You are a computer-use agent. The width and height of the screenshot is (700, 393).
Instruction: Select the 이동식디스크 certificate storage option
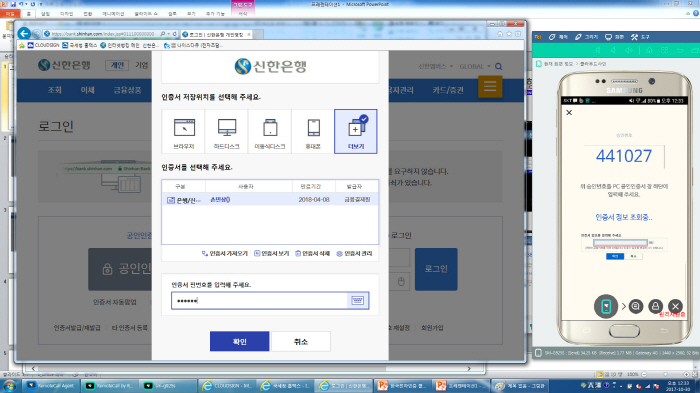(270, 131)
